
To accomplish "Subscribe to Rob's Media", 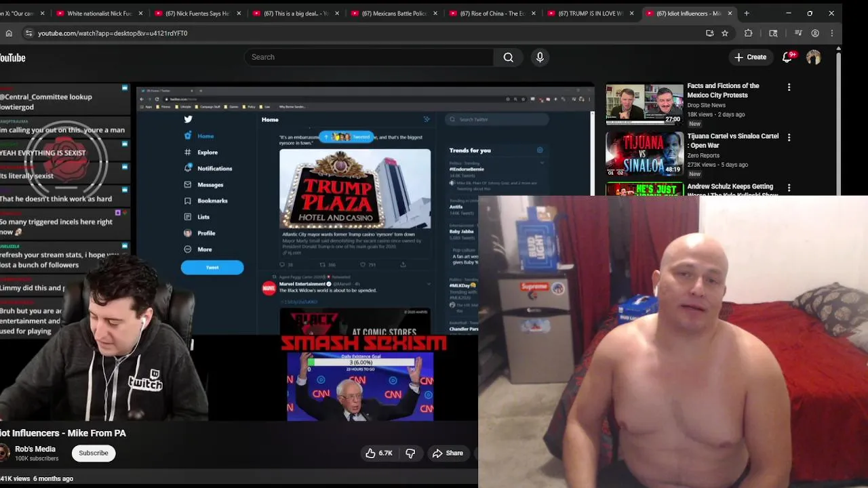I will 94,453.
